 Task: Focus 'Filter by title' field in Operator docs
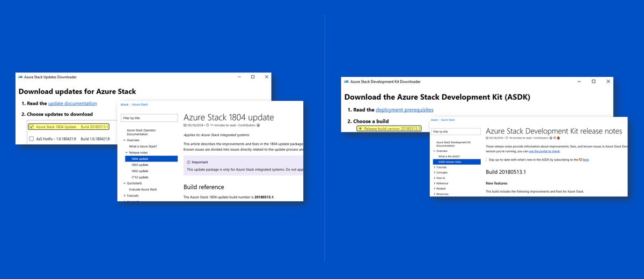coord(149,118)
